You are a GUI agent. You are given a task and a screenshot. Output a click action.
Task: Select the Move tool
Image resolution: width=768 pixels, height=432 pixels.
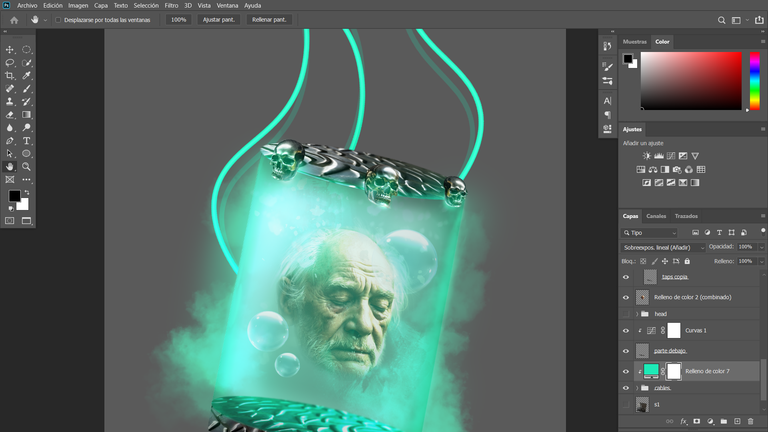(x=9, y=49)
